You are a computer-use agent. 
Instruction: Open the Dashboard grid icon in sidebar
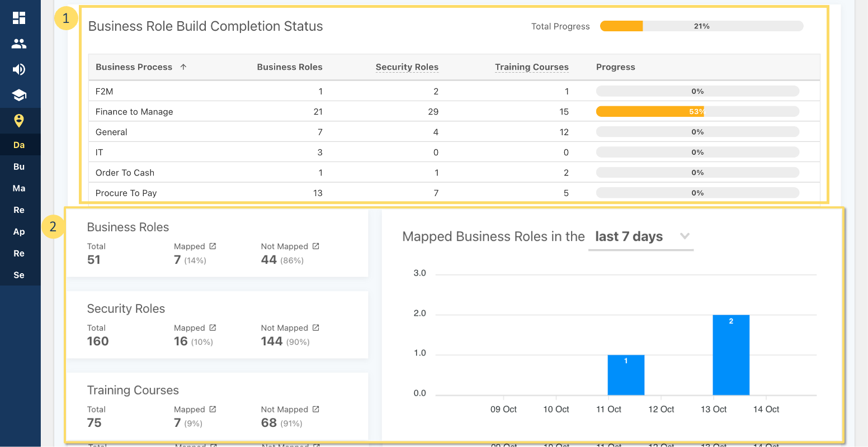(x=19, y=18)
